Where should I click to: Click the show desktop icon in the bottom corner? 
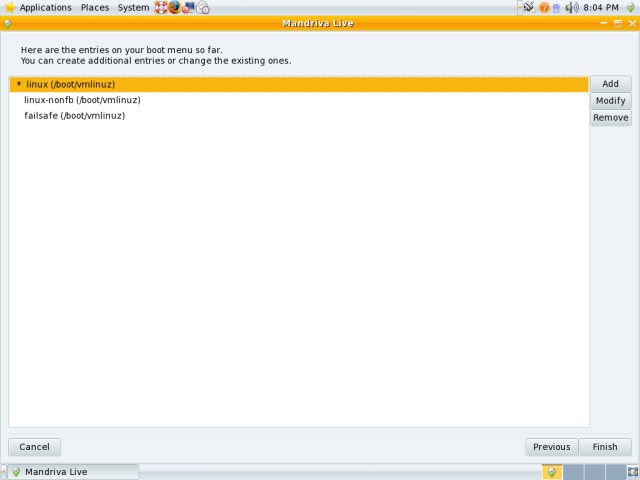coord(633,472)
